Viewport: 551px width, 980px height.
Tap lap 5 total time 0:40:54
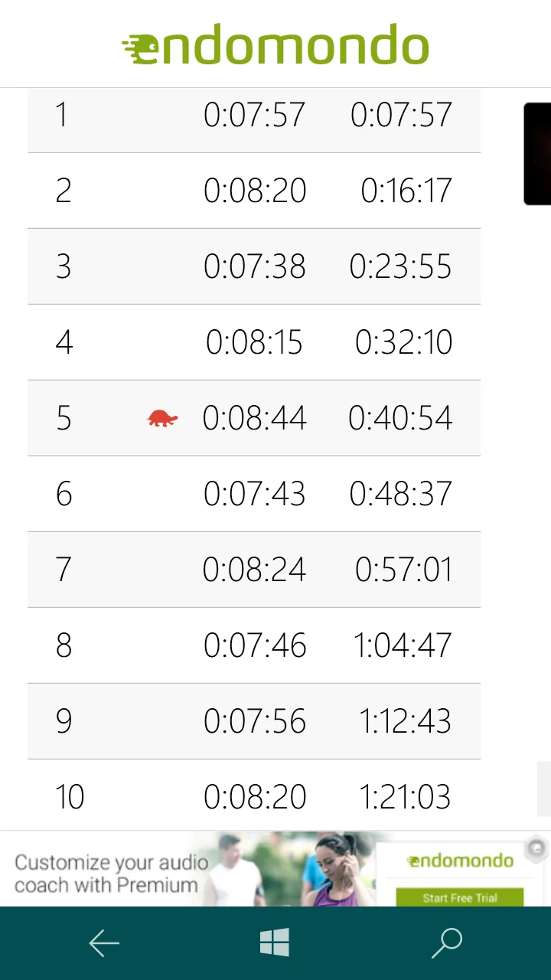pyautogui.click(x=400, y=418)
